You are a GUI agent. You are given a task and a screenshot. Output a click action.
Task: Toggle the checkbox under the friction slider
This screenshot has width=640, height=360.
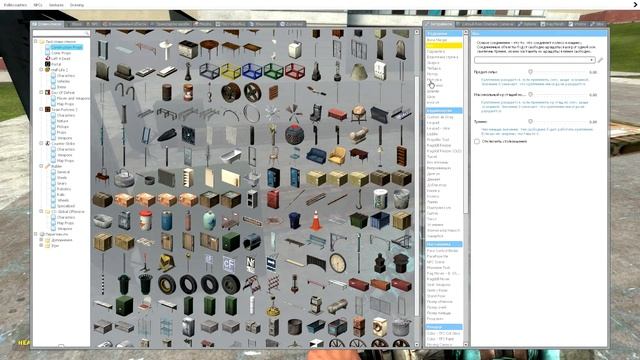477,141
